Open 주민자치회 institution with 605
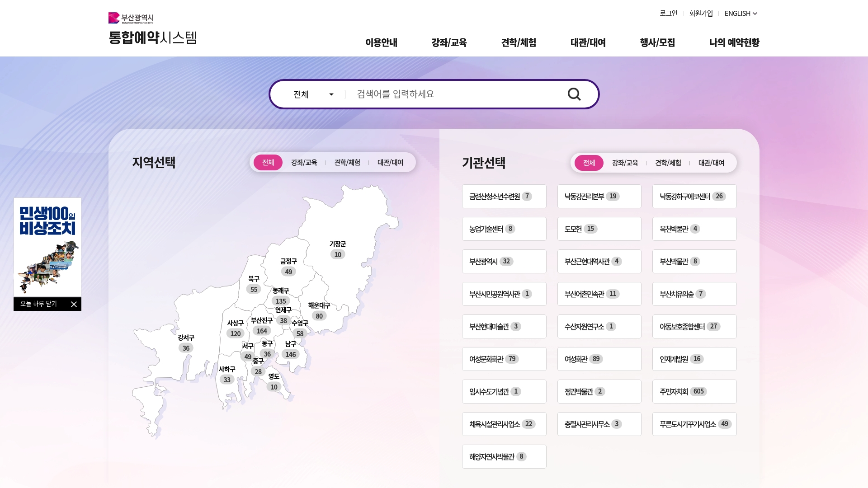The width and height of the screenshot is (868, 488). click(x=694, y=391)
